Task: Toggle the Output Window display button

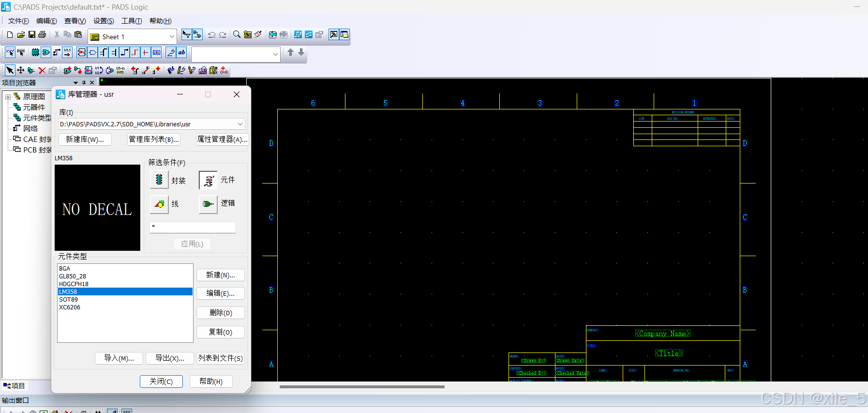Action: tap(334, 35)
